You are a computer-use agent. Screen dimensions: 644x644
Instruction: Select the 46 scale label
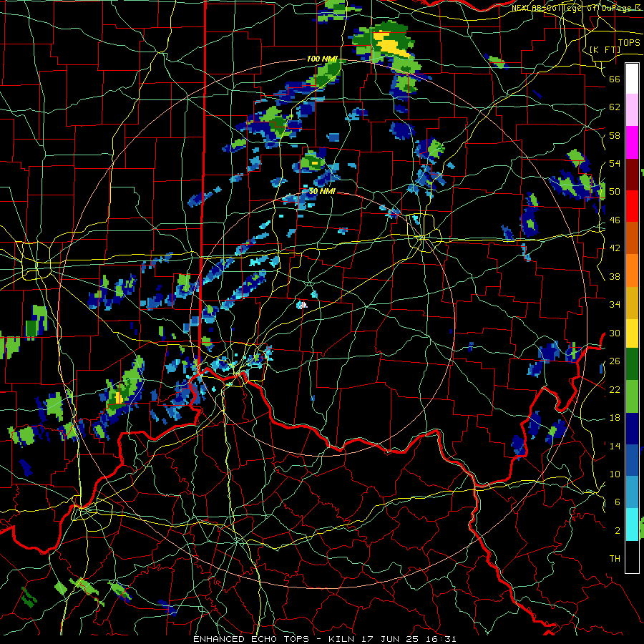coord(615,220)
